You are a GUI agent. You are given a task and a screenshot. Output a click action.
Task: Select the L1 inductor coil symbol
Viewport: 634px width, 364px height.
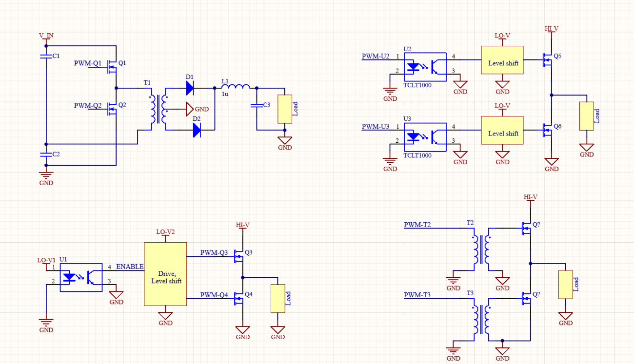236,87
